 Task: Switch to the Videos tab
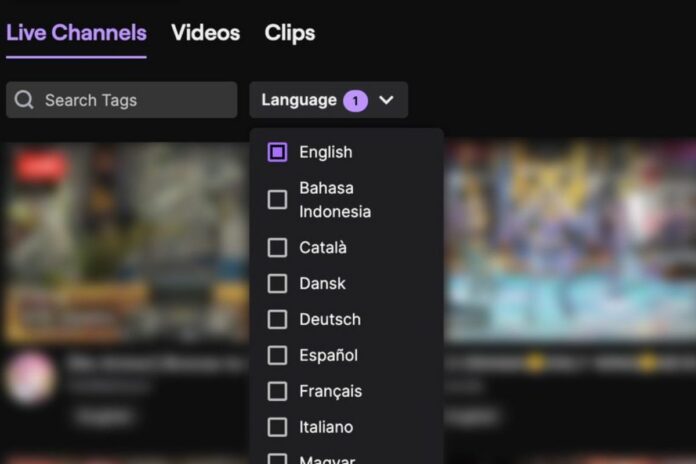click(x=205, y=33)
